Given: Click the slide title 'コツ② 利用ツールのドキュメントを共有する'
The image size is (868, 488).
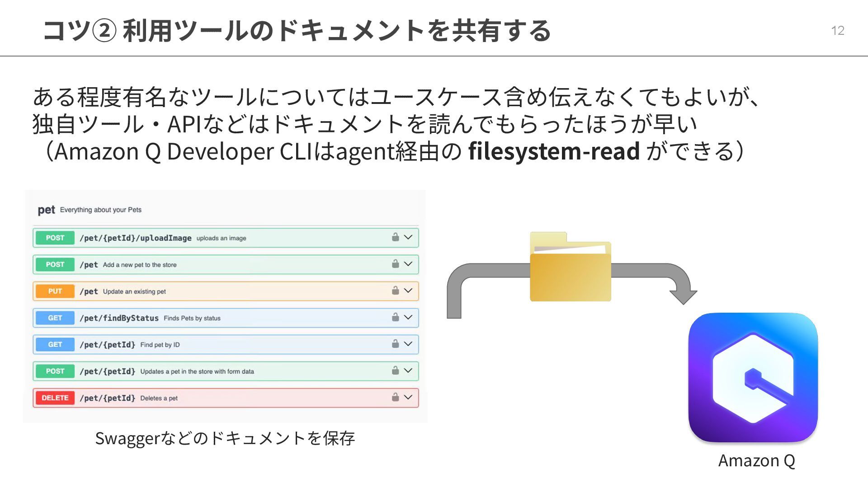Looking at the screenshot, I should click(297, 31).
